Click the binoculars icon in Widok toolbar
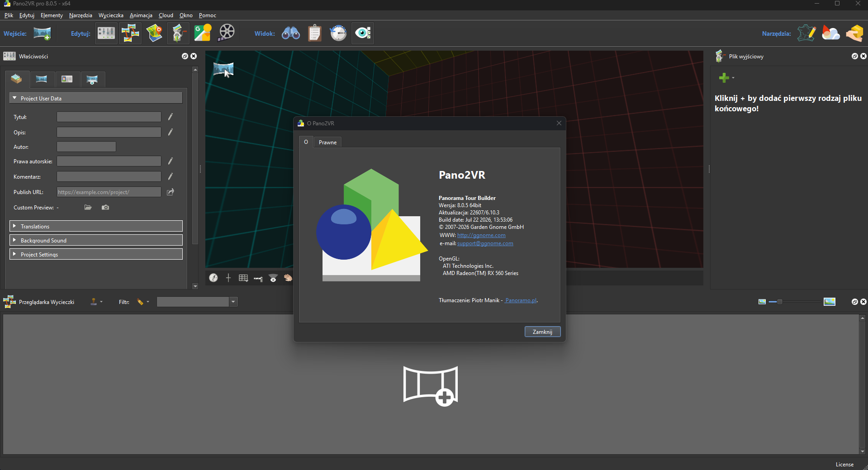The height and width of the screenshot is (470, 868). 291,33
